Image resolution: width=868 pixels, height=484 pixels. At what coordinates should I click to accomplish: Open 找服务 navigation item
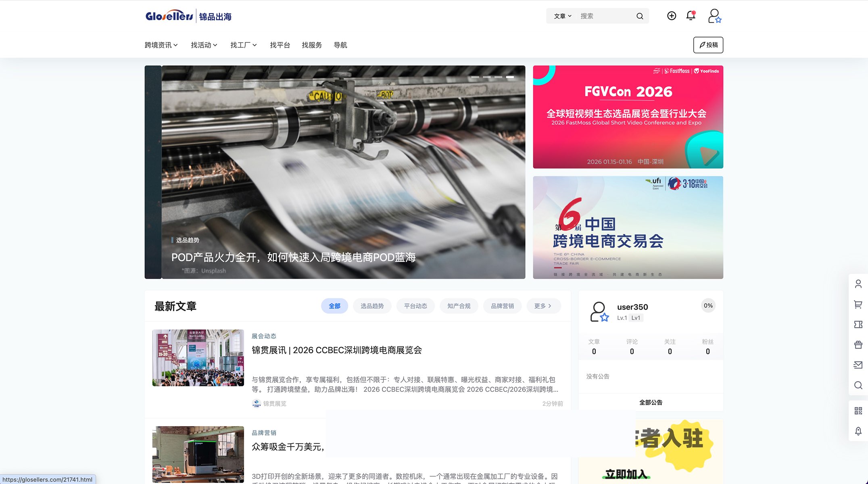pyautogui.click(x=312, y=45)
